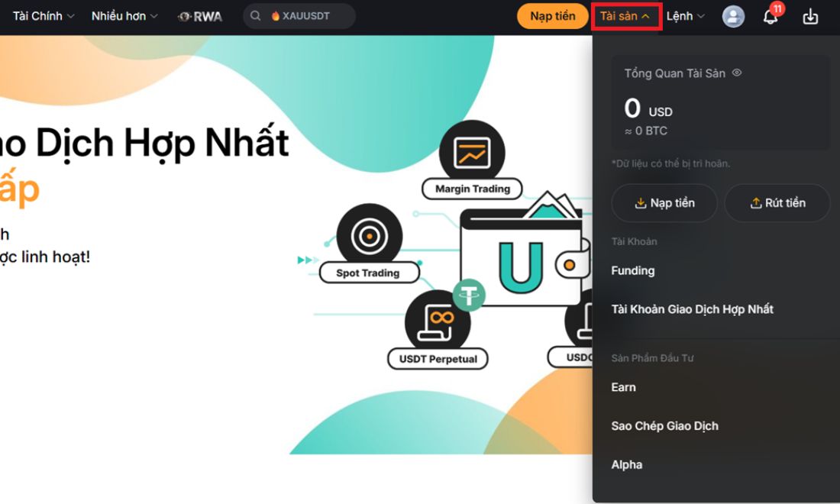Expand the Tài Chính dropdown menu
The height and width of the screenshot is (504, 840).
tap(44, 16)
